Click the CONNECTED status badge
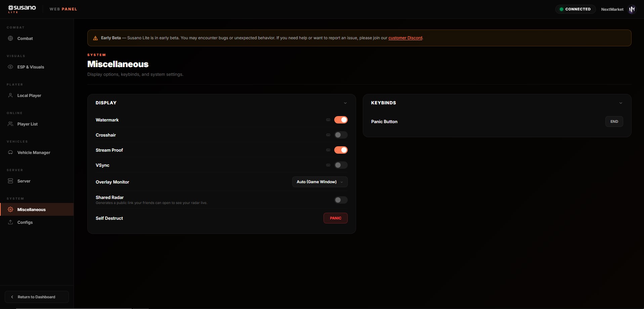This screenshot has width=644, height=309. (x=575, y=9)
